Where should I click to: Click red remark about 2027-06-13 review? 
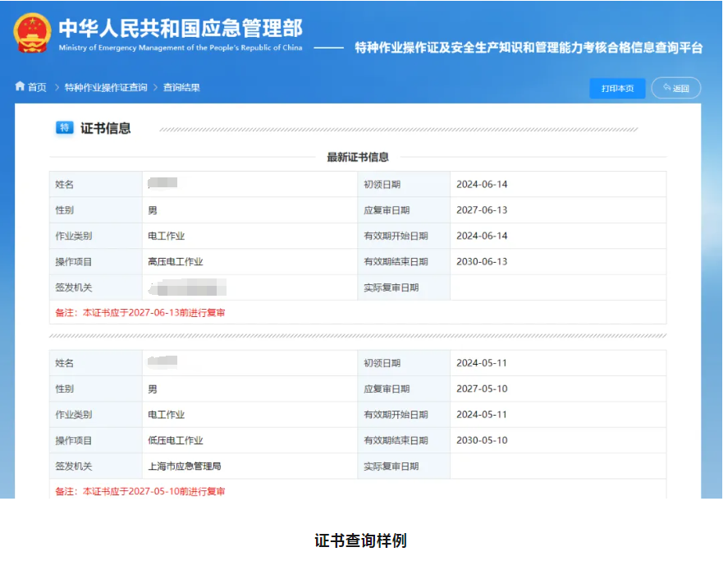[140, 313]
